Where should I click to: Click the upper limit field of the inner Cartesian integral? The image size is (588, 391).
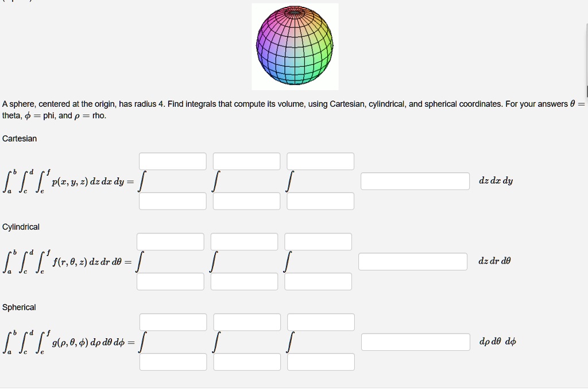coord(320,161)
